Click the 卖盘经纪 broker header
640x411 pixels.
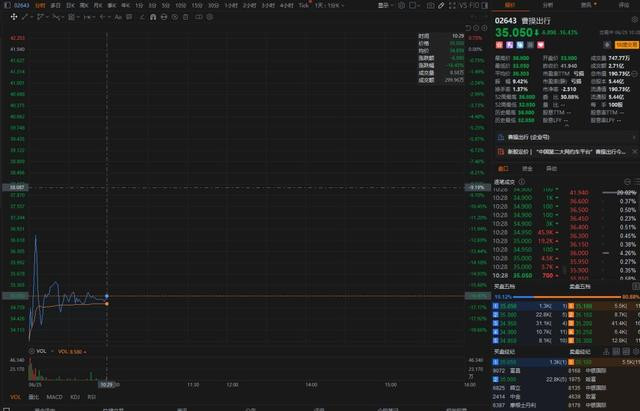tap(580, 351)
